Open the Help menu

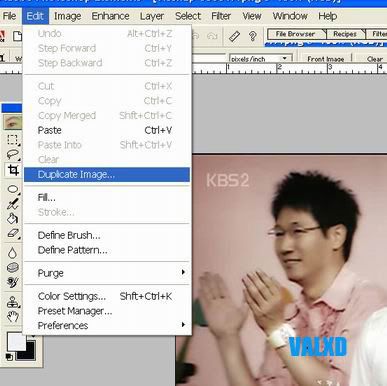(327, 16)
